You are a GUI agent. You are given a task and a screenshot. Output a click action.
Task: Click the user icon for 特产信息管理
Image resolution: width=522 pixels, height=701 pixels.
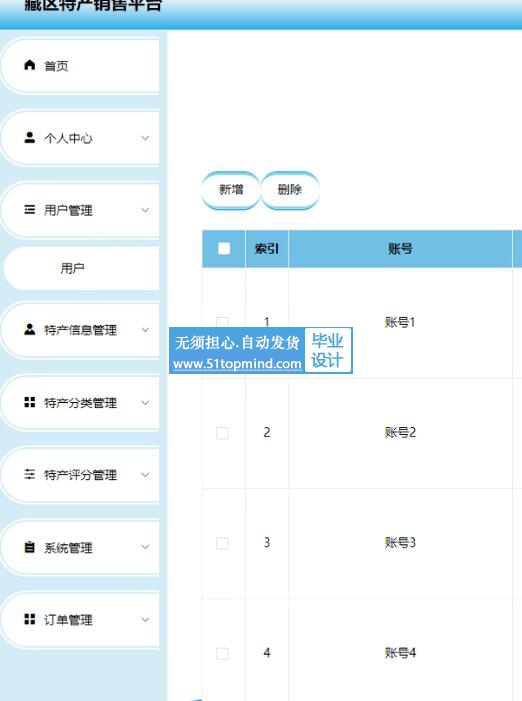29,329
